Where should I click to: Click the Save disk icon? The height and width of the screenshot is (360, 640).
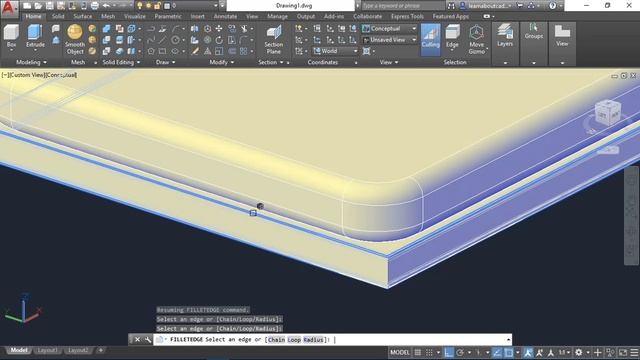(49, 6)
